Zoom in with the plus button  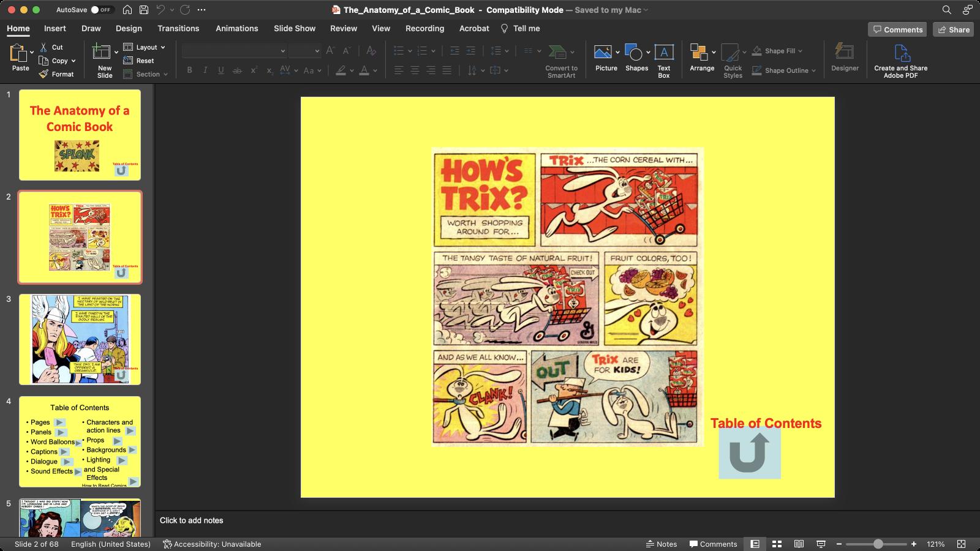[x=914, y=544]
